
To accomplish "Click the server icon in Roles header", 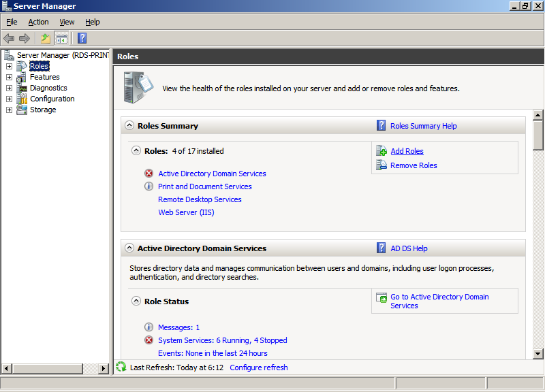I will coord(138,88).
